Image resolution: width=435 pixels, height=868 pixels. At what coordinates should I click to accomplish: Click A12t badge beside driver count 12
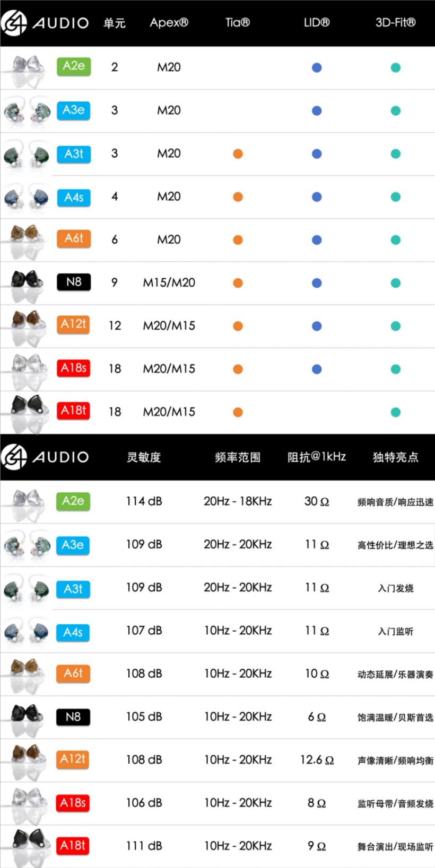tap(73, 324)
